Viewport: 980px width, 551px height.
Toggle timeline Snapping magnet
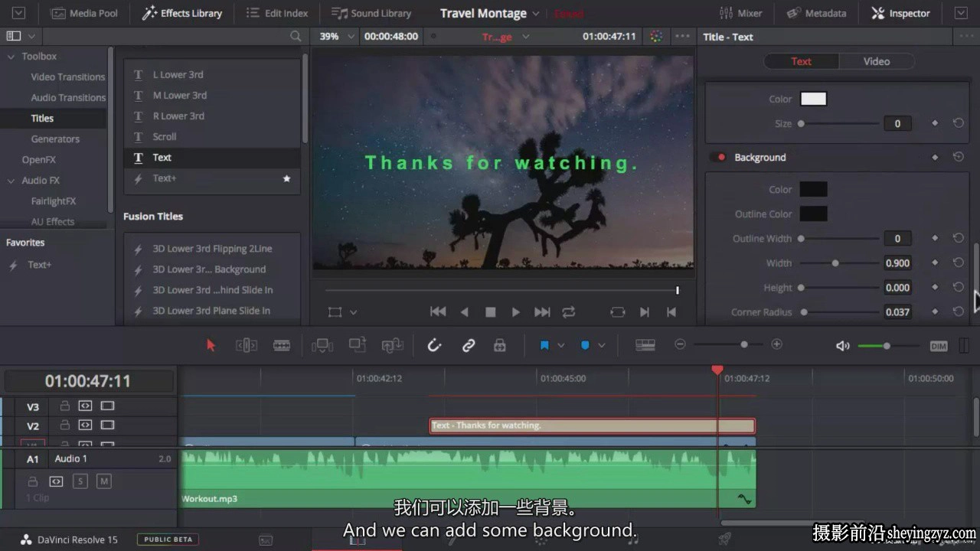tap(434, 345)
